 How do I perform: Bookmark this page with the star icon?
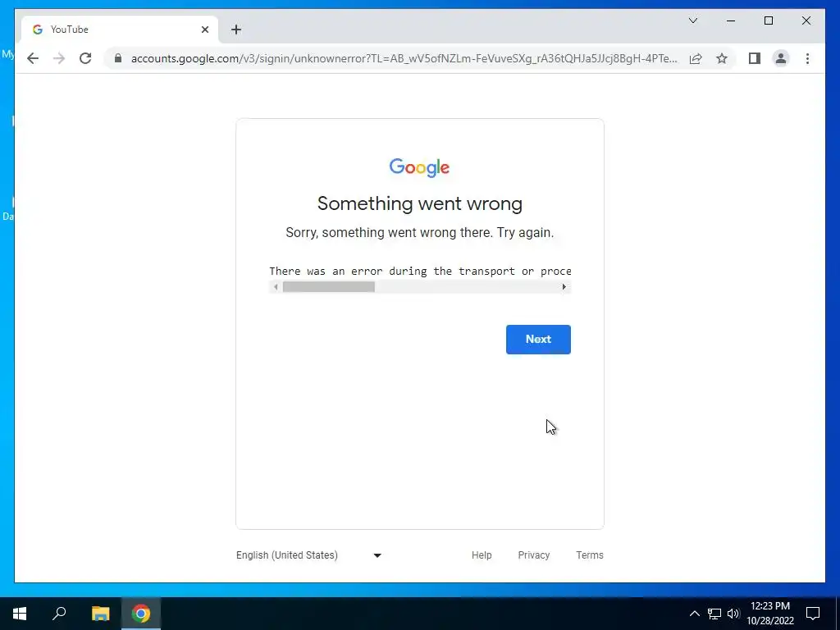tap(722, 58)
